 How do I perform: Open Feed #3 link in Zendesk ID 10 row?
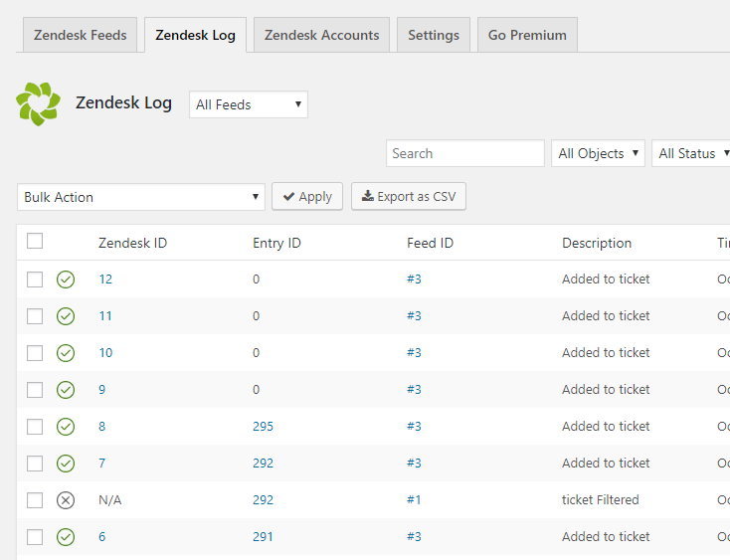pos(414,352)
